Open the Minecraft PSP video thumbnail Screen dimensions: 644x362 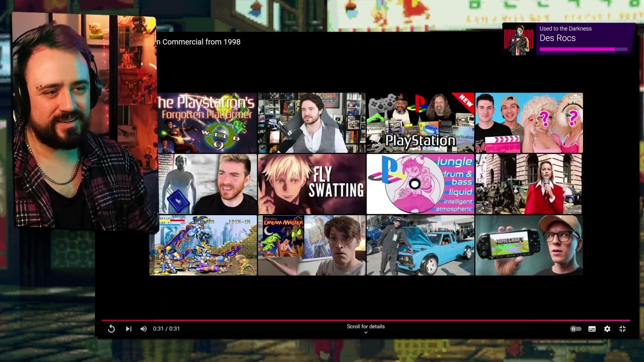coord(529,245)
